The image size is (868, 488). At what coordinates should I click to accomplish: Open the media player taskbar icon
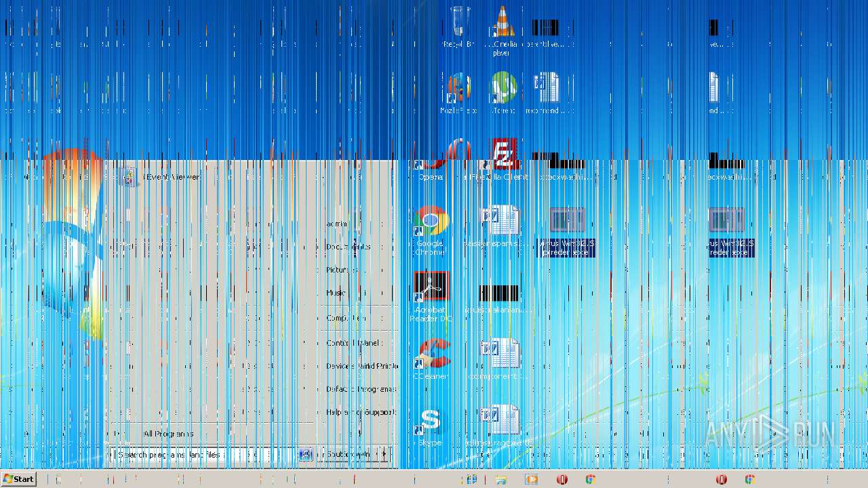tap(532, 479)
